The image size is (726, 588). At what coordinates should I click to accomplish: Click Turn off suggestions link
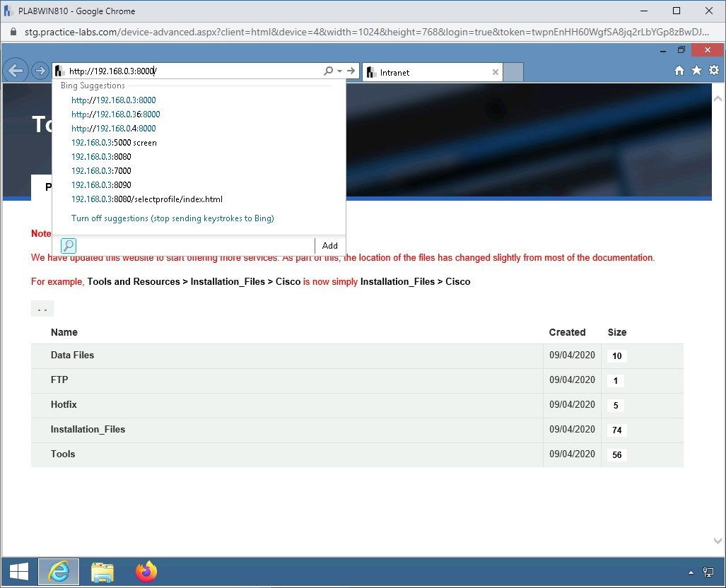point(172,218)
